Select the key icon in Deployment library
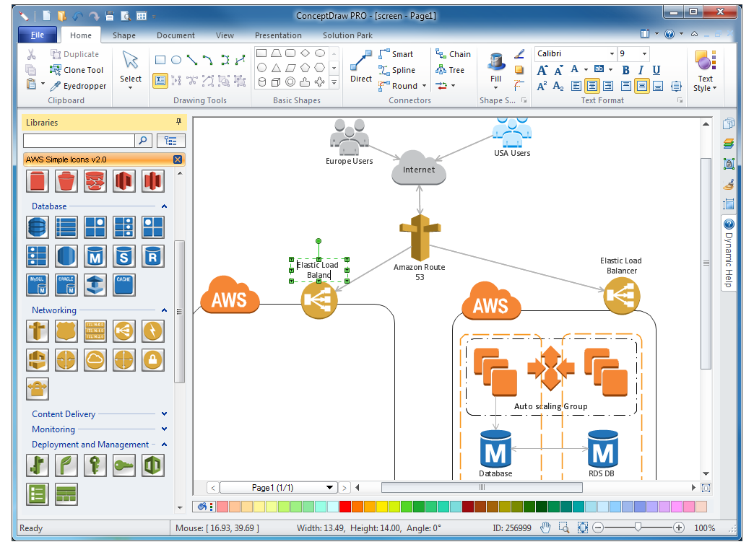 point(124,465)
